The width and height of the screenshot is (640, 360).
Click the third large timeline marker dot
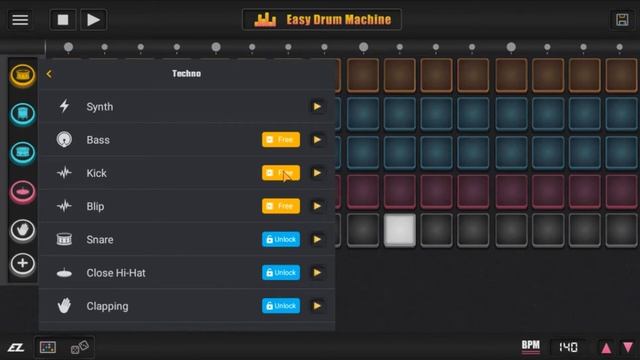coord(363,47)
